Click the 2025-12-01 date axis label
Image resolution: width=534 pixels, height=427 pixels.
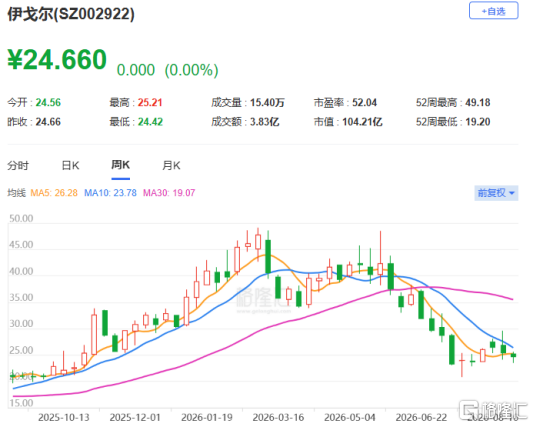135,417
